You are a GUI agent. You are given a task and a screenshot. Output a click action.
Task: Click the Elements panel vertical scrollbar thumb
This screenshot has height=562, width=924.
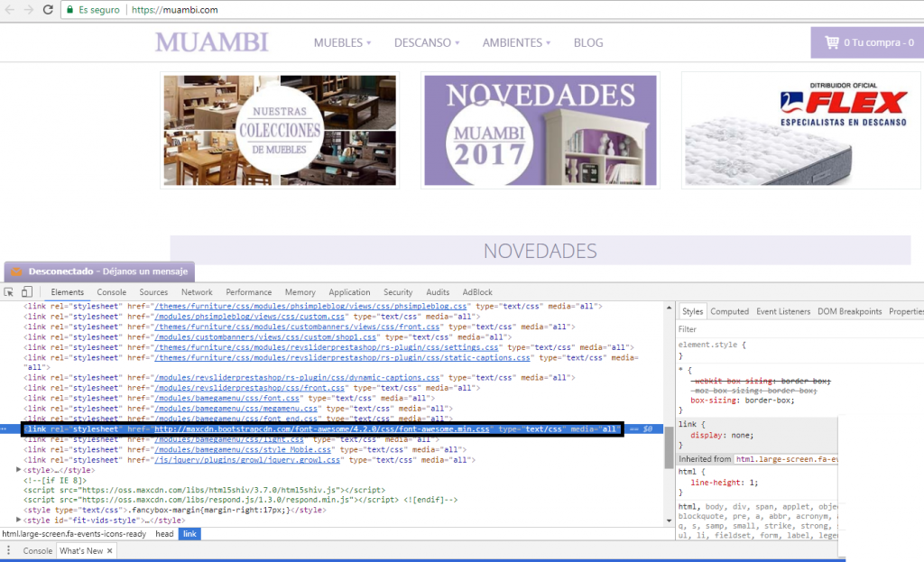[x=669, y=444]
